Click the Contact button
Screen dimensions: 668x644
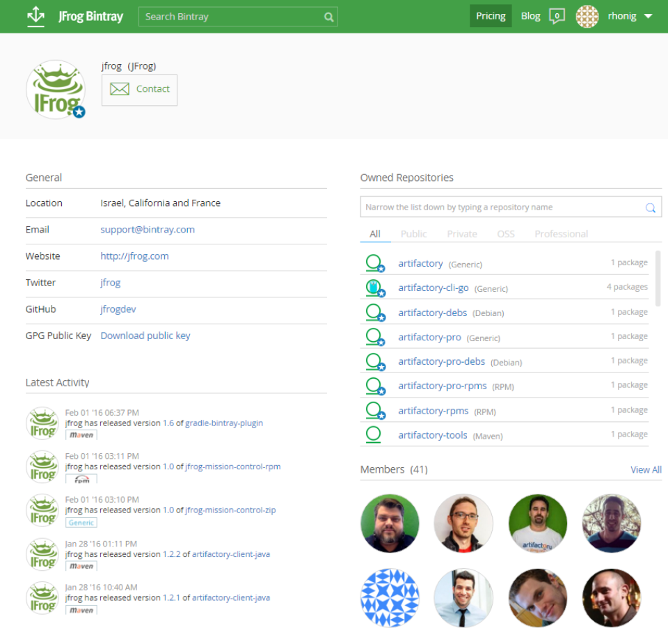[139, 90]
